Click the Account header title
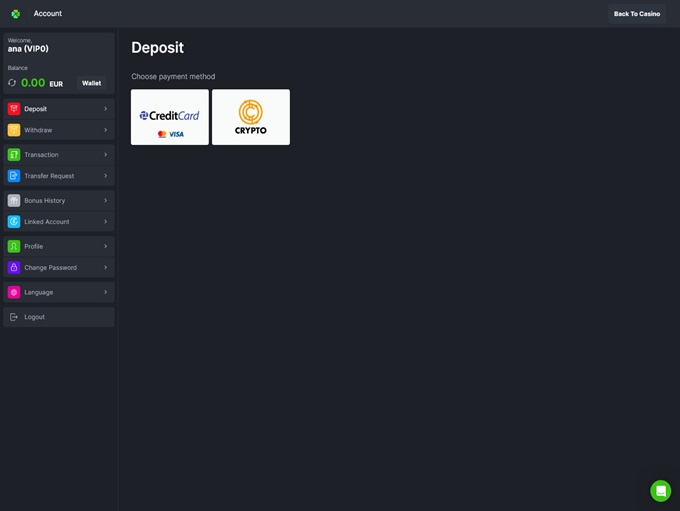Screen dimensions: 680x511 [48, 14]
